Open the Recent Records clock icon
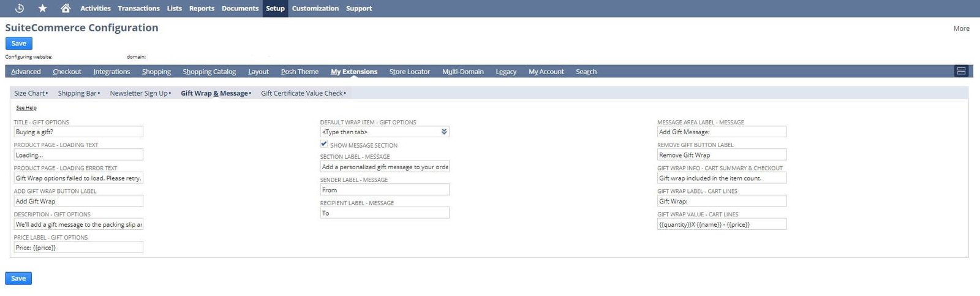This screenshot has height=296, width=980. [x=19, y=8]
